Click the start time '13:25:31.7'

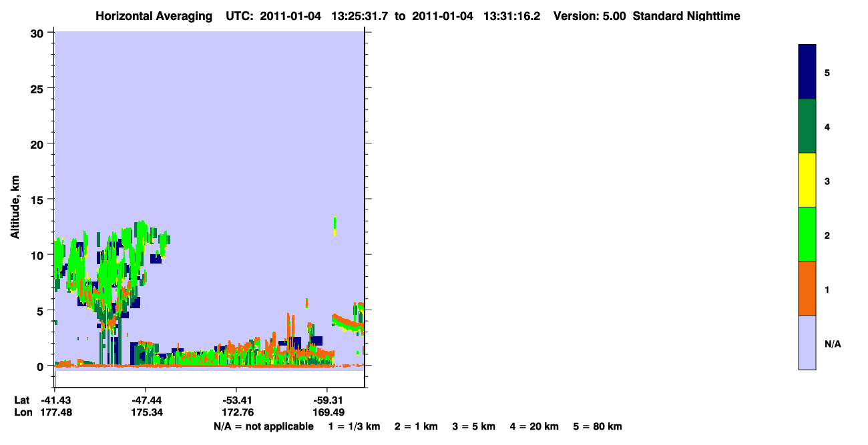[x=361, y=16]
